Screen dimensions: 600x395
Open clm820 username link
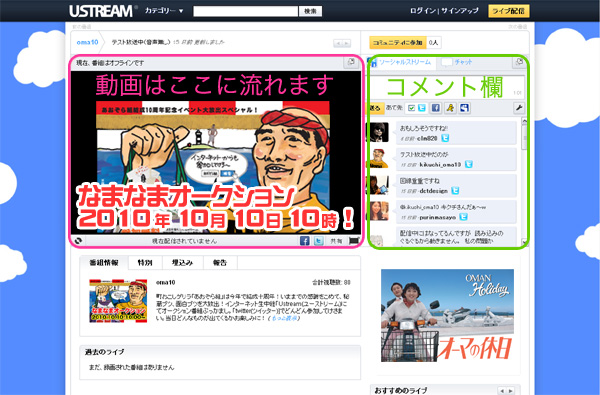(427, 139)
